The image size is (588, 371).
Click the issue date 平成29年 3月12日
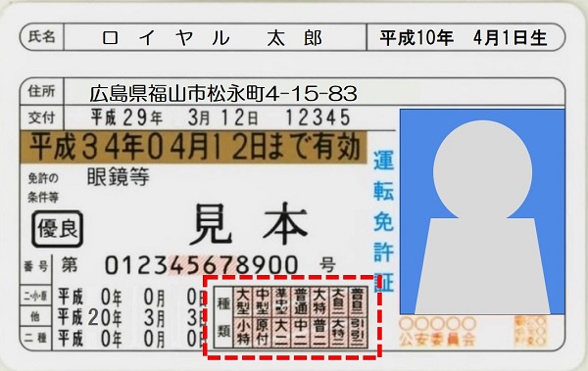174,117
